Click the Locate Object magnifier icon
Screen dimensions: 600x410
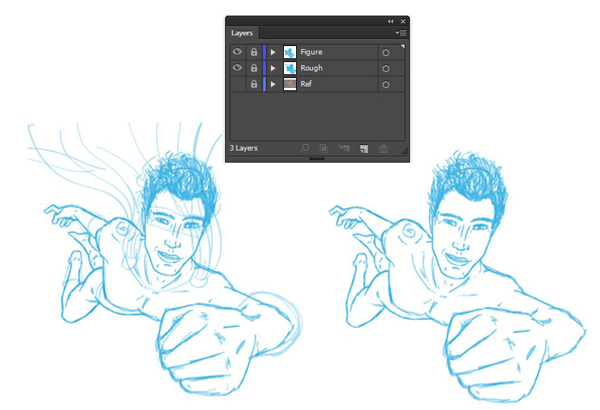(305, 148)
